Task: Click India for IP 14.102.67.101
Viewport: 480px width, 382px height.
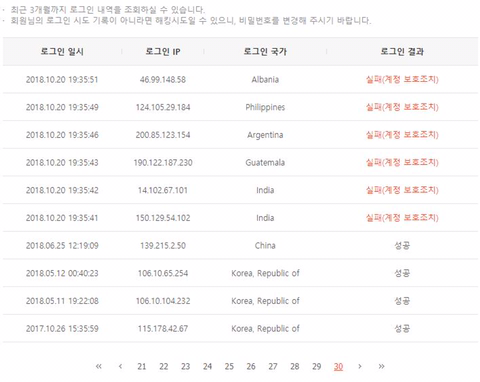Action: 265,190
